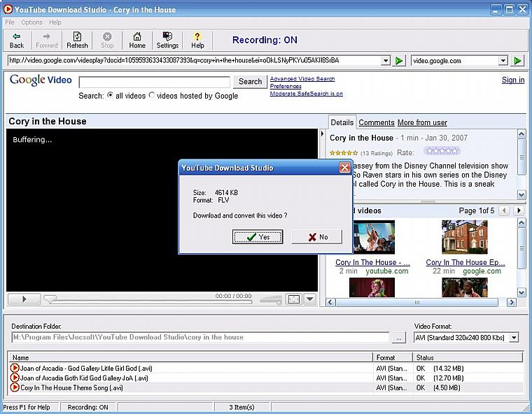Click the Format column header

pos(393,357)
